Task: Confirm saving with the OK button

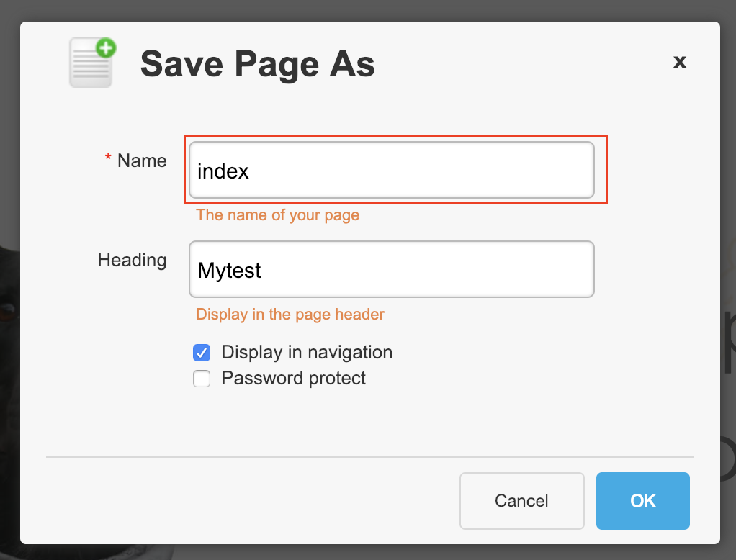Action: point(642,501)
